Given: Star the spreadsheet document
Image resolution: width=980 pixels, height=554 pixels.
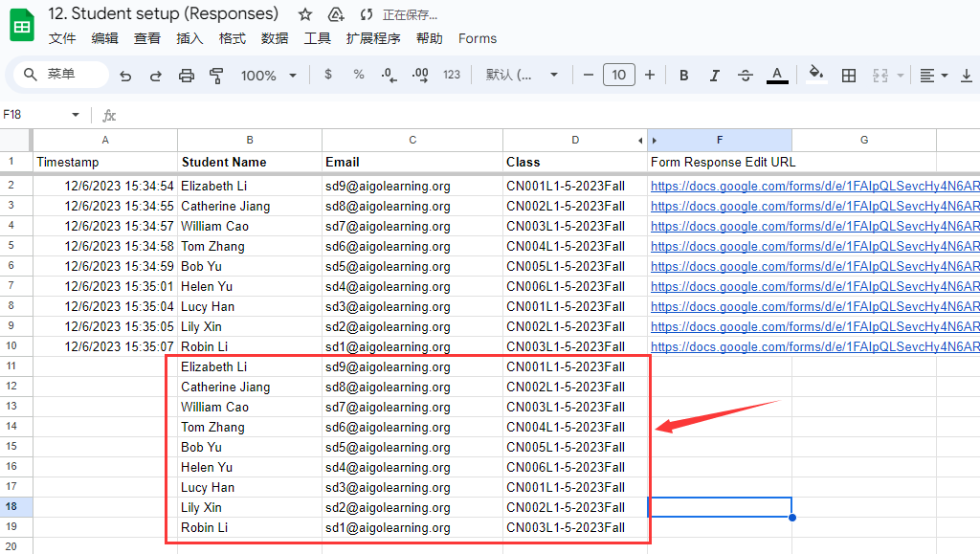Looking at the screenshot, I should click(305, 14).
